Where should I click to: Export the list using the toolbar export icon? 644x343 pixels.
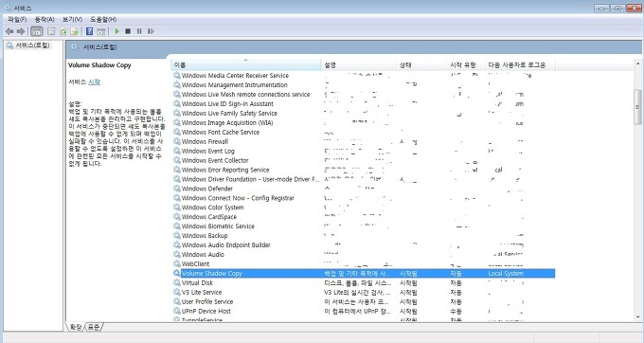(74, 31)
